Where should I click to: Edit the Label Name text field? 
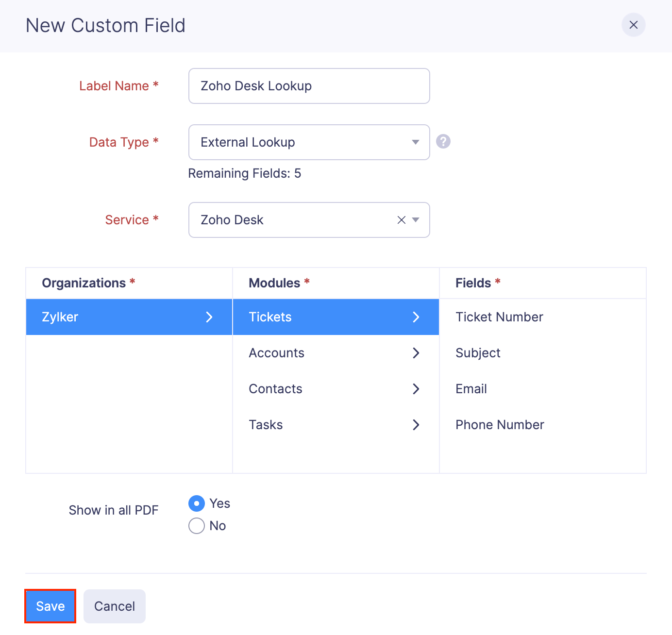pos(309,86)
